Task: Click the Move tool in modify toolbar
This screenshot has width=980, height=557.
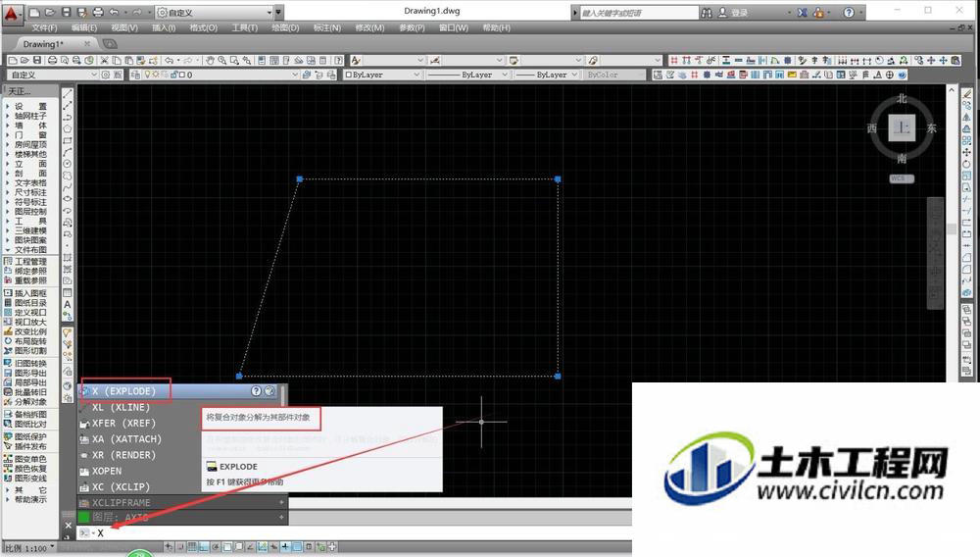Action: coord(967,152)
